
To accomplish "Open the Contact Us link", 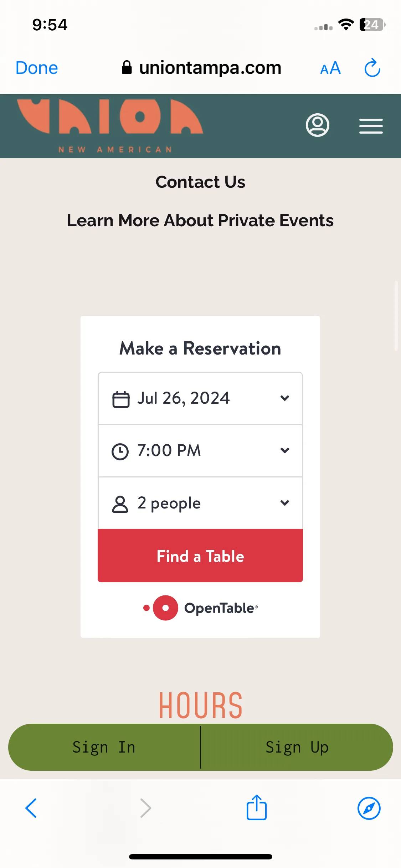I will [200, 182].
